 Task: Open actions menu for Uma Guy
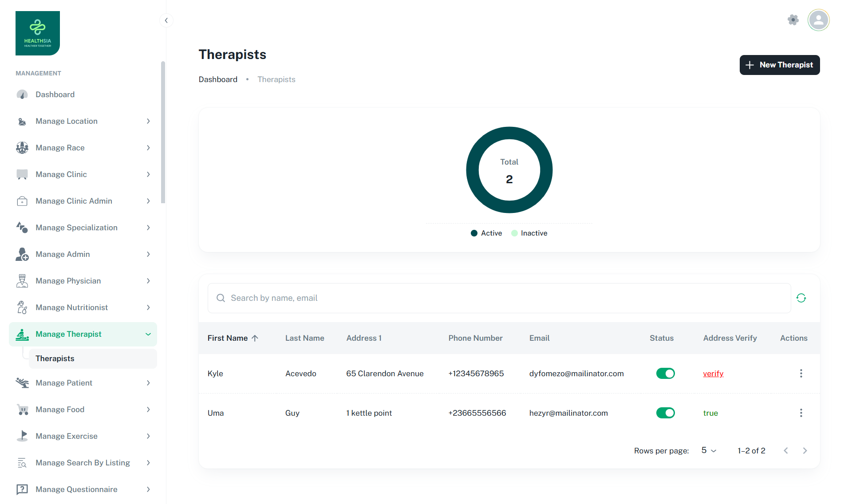801,413
